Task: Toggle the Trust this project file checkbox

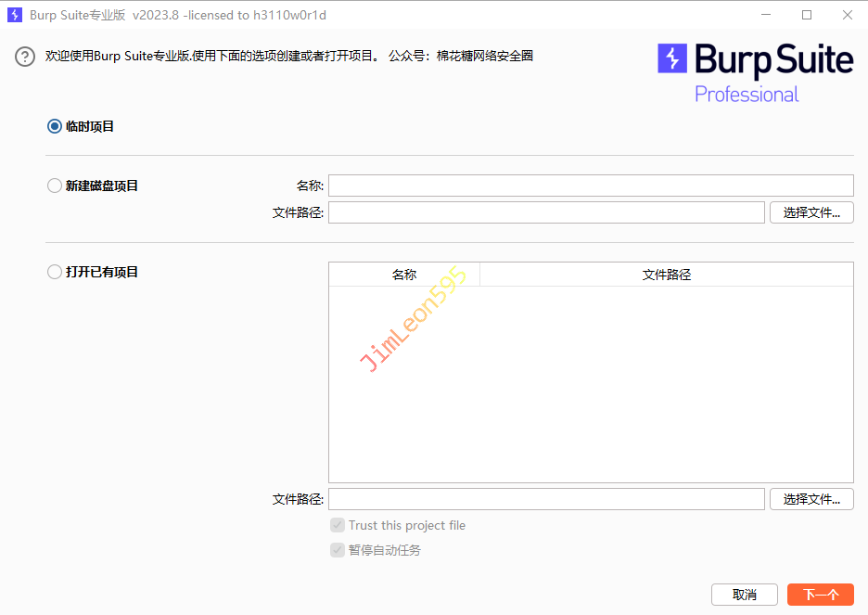Action: (x=338, y=525)
